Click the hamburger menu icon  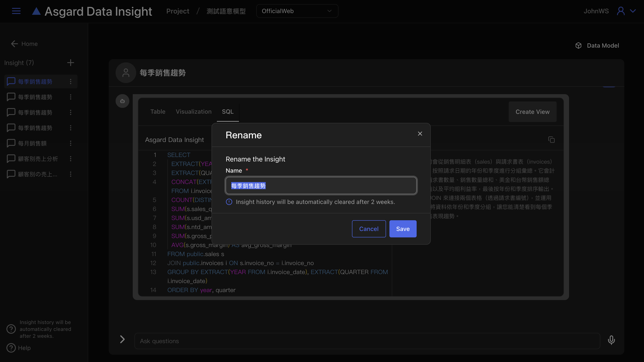click(x=16, y=11)
